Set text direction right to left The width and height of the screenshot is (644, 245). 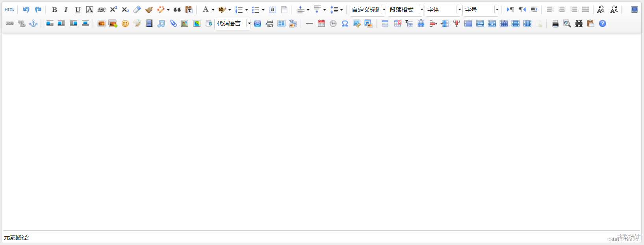[522, 9]
